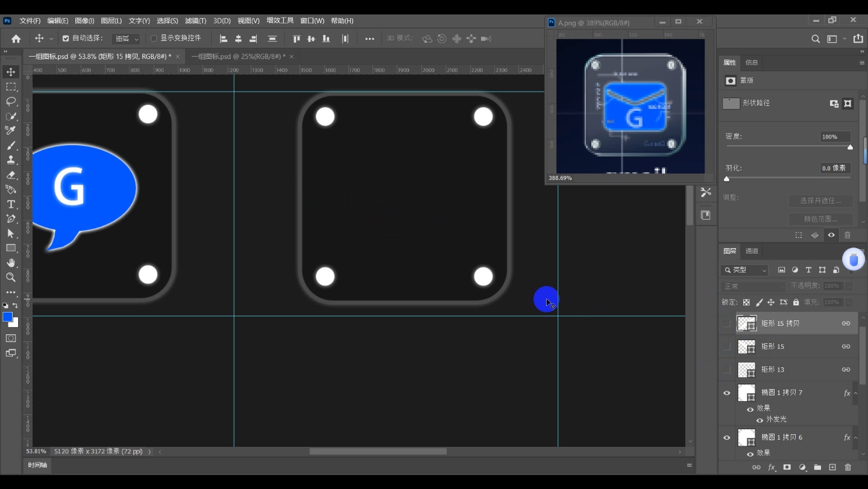Click the foreground blue color swatch
Image resolution: width=868 pixels, height=489 pixels.
tap(7, 317)
